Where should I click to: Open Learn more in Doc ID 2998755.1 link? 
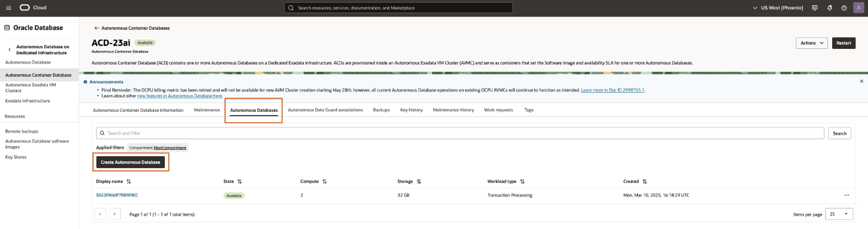(x=612, y=90)
